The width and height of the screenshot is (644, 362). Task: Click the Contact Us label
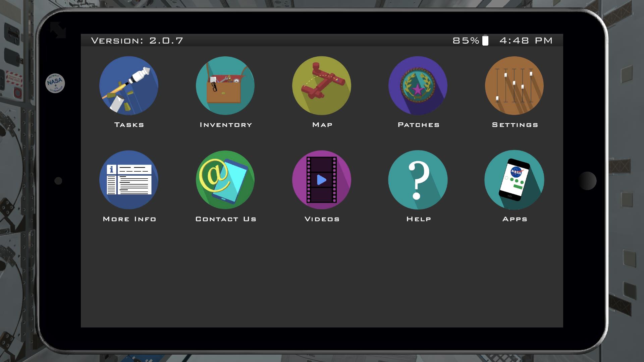click(x=226, y=219)
